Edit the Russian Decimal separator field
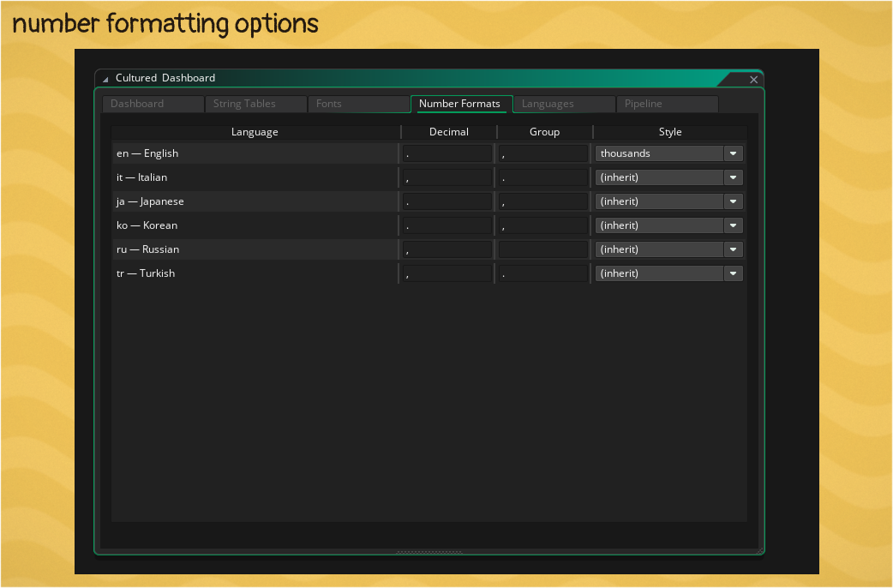The width and height of the screenshot is (893, 588). [447, 249]
